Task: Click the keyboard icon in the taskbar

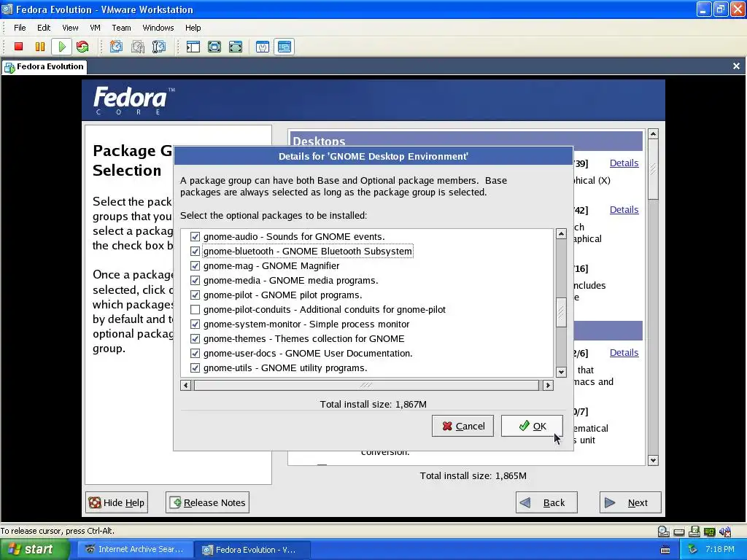Action: (x=665, y=550)
